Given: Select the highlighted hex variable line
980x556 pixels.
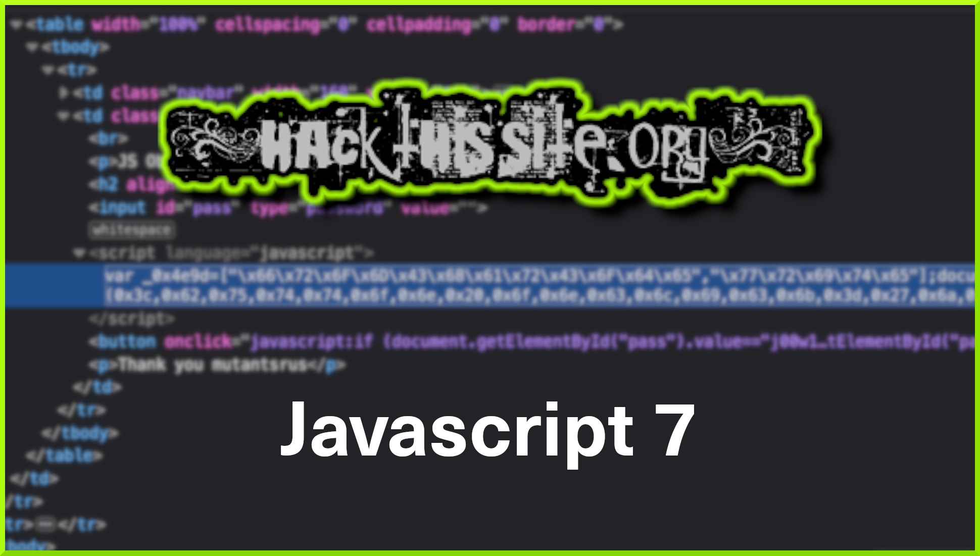Looking at the screenshot, I should coord(490,283).
